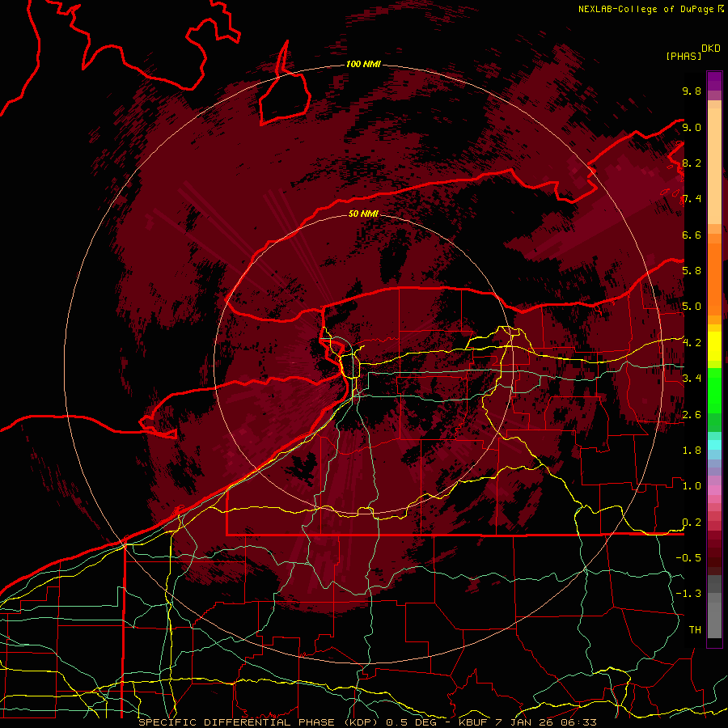The image size is (728, 728).
Task: Click the 5.8 value on color scale
Action: pyautogui.click(x=692, y=271)
